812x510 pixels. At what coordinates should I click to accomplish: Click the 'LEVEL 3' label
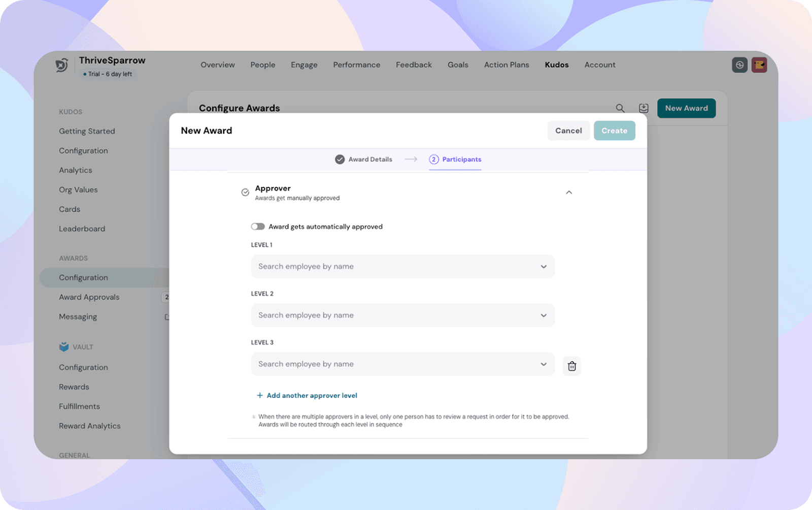[262, 342]
